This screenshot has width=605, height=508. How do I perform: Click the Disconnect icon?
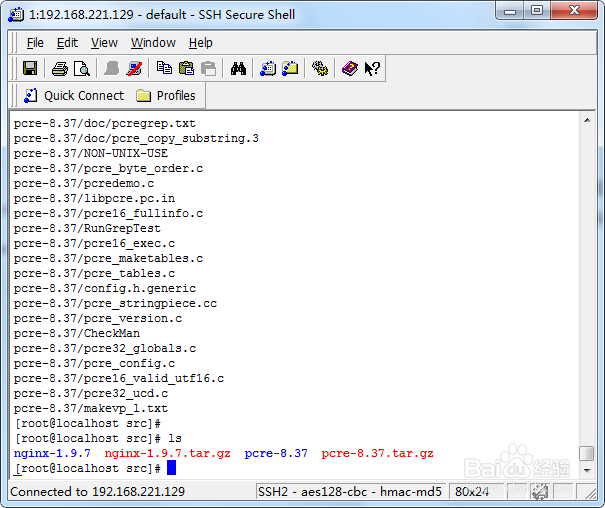(134, 69)
